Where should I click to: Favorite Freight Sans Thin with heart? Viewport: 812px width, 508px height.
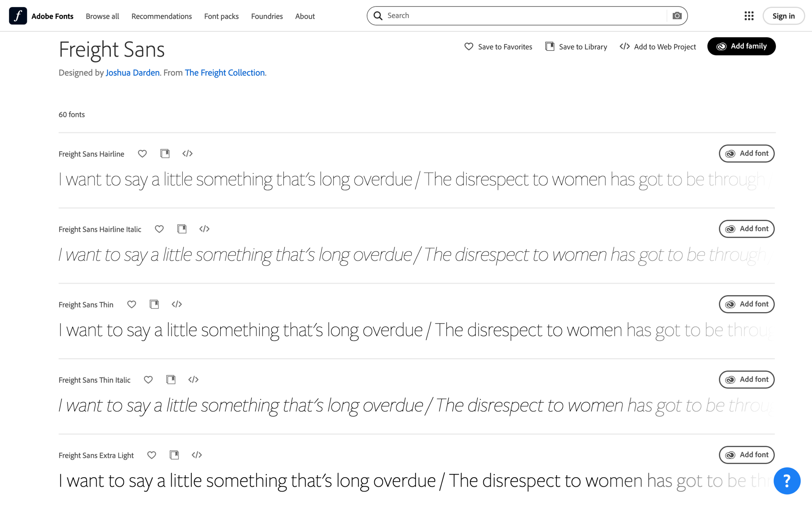(x=132, y=304)
